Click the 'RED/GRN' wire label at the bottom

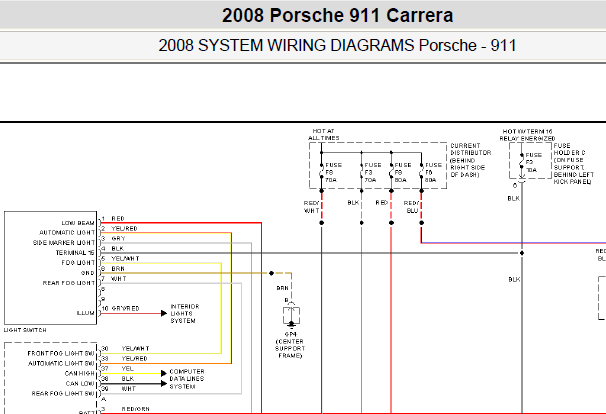[135, 409]
